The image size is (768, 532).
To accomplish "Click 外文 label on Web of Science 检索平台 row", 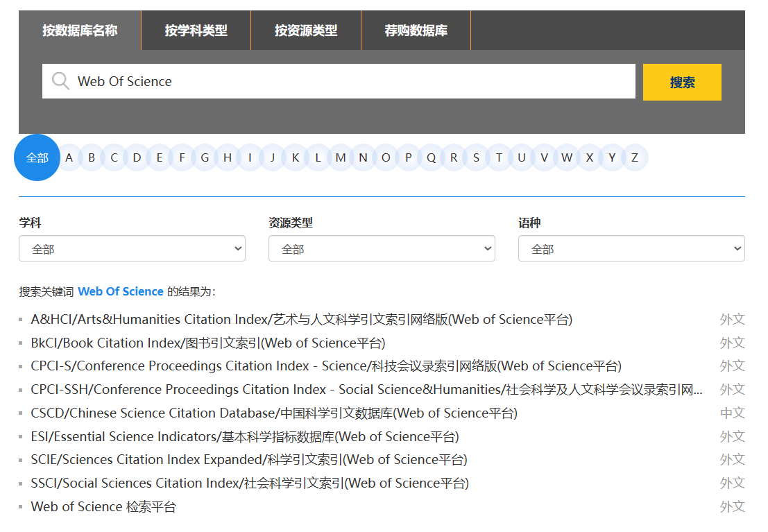I will tap(732, 506).
